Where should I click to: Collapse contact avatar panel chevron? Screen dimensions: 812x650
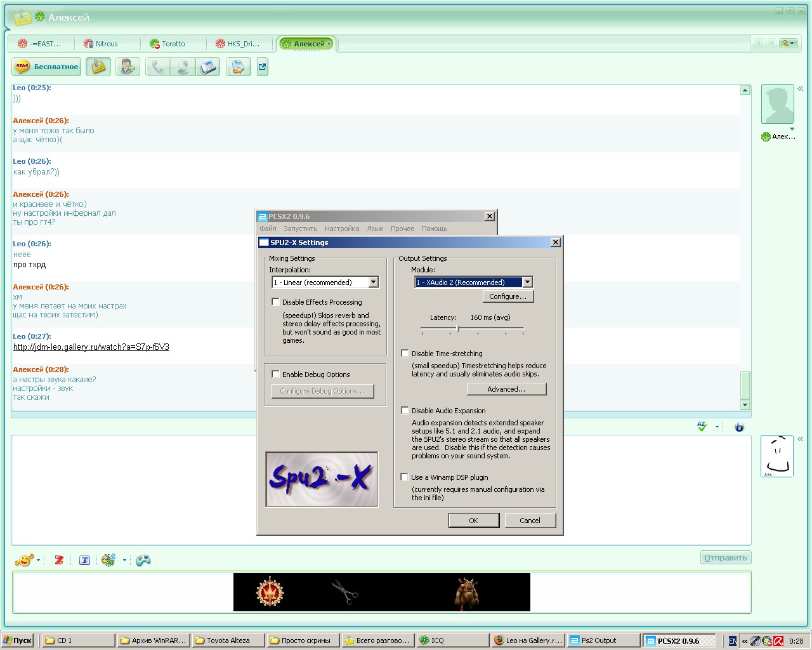801,89
